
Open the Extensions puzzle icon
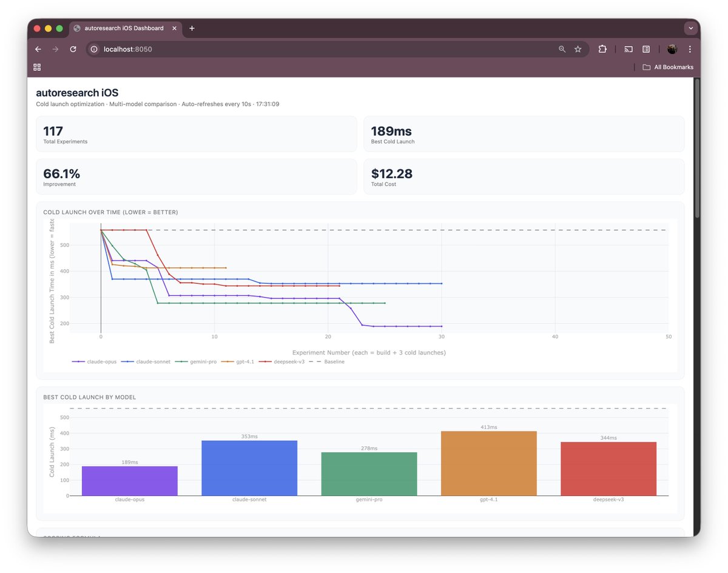(602, 49)
